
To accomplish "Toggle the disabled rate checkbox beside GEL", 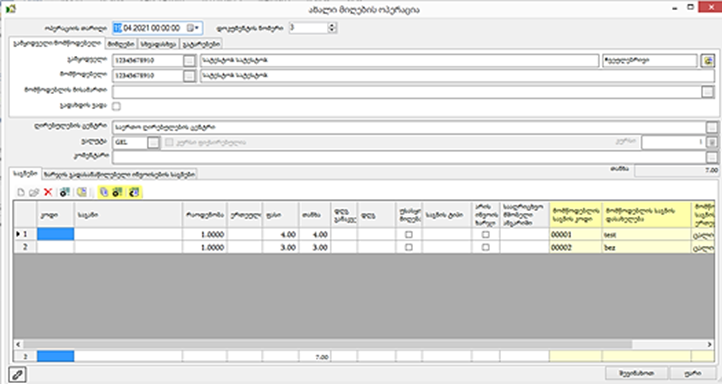I will (169, 142).
